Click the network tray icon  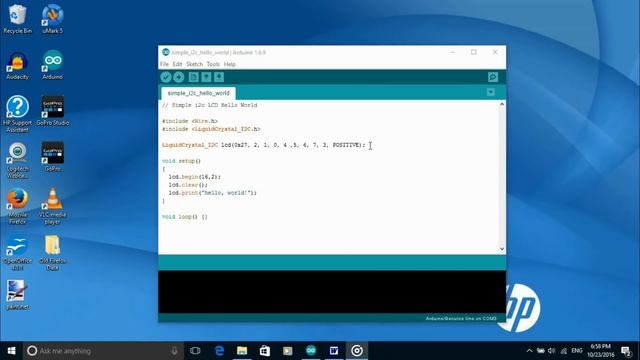click(564, 351)
